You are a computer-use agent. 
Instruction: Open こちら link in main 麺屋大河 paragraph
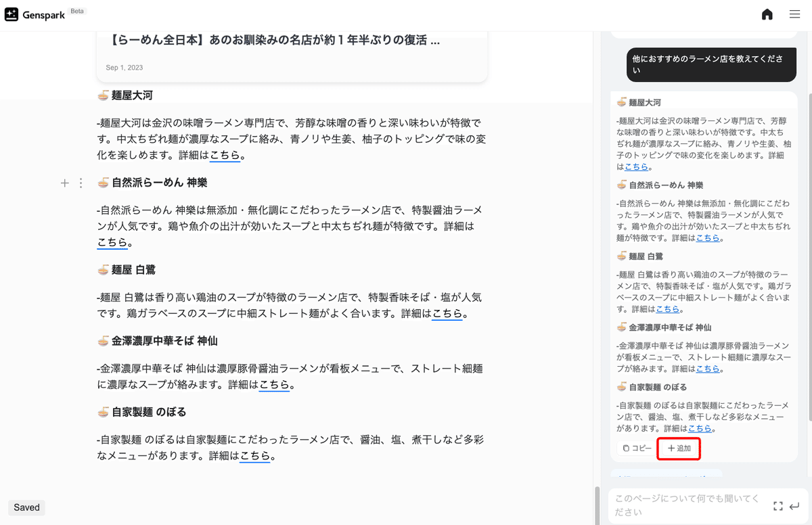click(x=225, y=155)
